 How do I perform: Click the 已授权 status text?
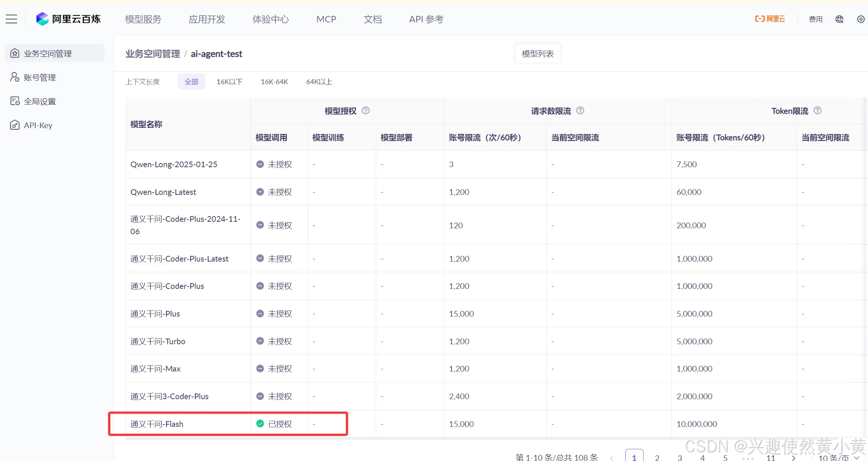(x=280, y=424)
